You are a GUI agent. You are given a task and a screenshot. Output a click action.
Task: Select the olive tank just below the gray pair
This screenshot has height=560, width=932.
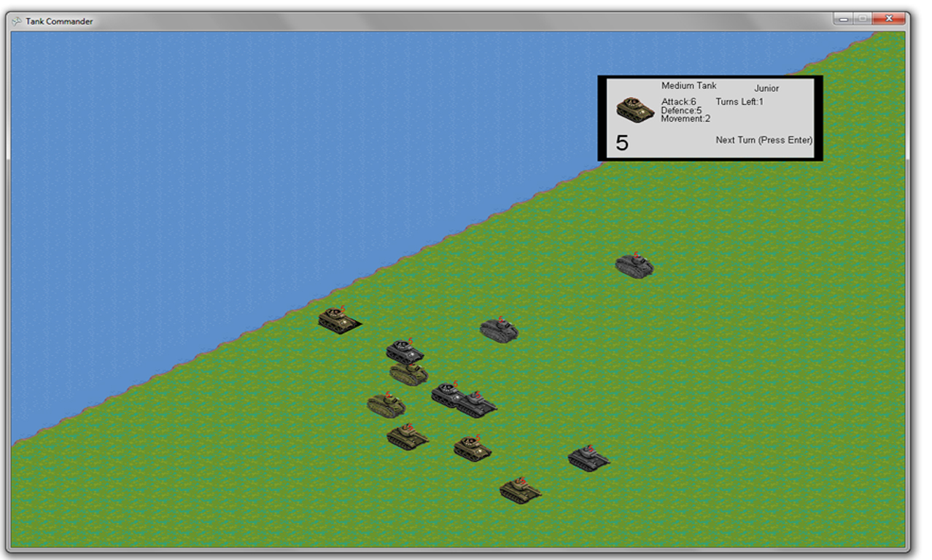click(473, 448)
